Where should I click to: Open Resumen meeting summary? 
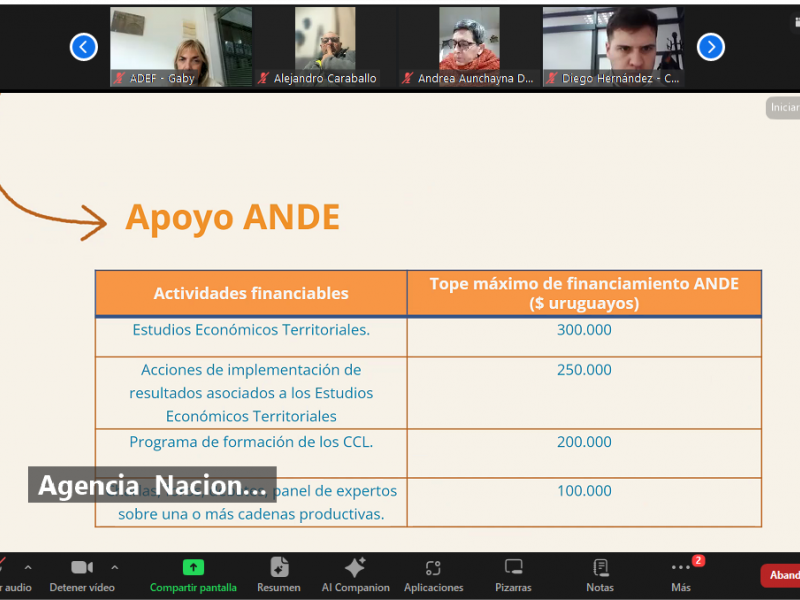[279, 576]
